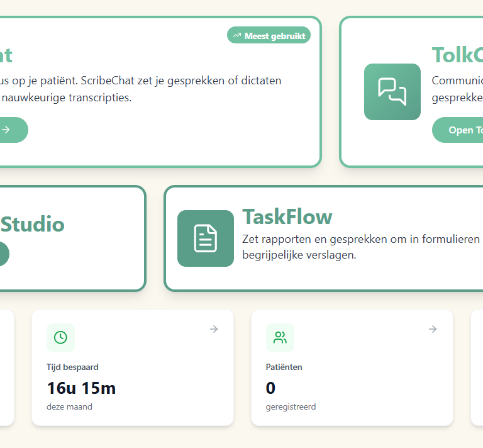Screen dimensions: 483x448
Task: Click the Patiënten count '0'
Action: 270,388
